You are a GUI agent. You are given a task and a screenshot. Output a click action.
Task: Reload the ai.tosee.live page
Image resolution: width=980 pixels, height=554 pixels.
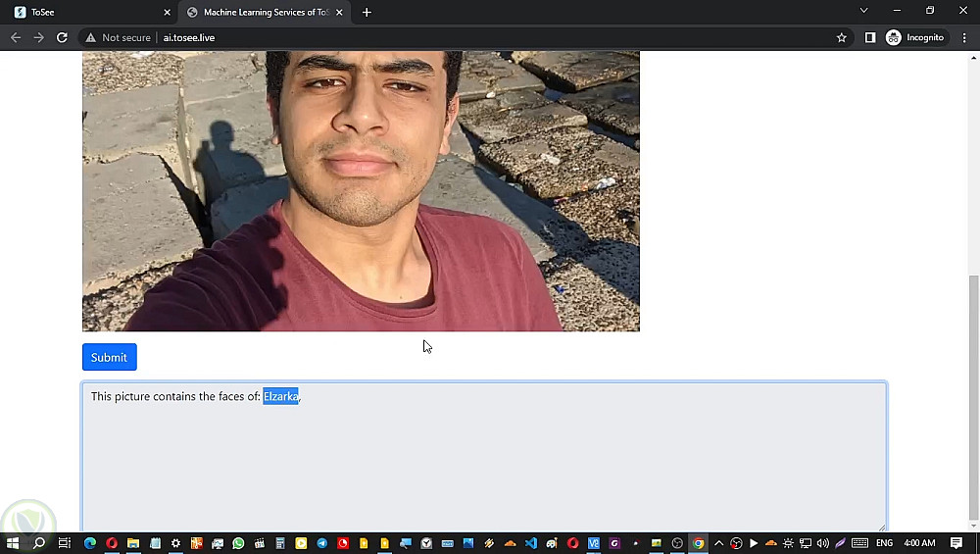click(x=62, y=37)
